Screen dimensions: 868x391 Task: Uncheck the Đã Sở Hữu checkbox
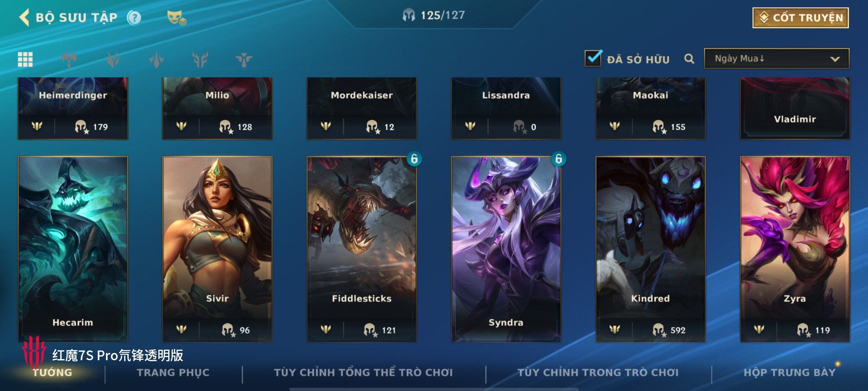(x=593, y=58)
